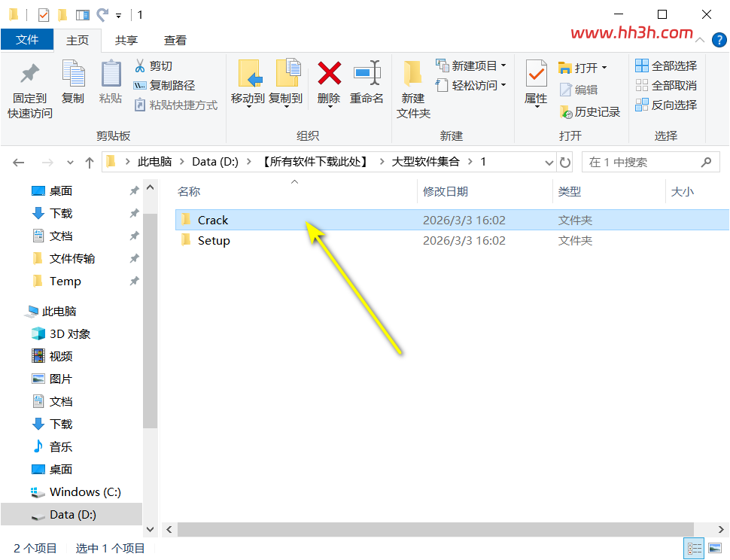Viewport: 730px width, 560px height.
Task: Expand the address bar history dropdown
Action: (549, 163)
